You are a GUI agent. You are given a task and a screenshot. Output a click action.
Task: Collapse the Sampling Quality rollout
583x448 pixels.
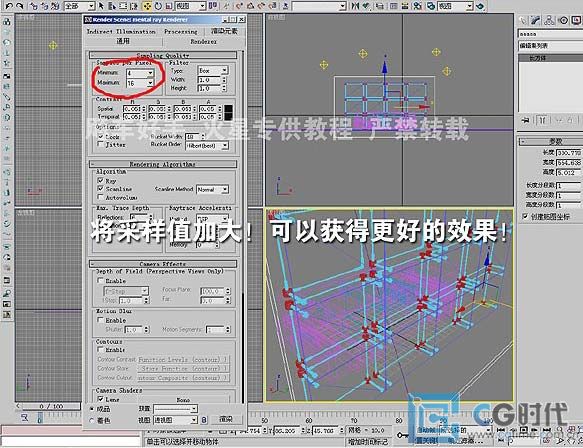point(163,55)
